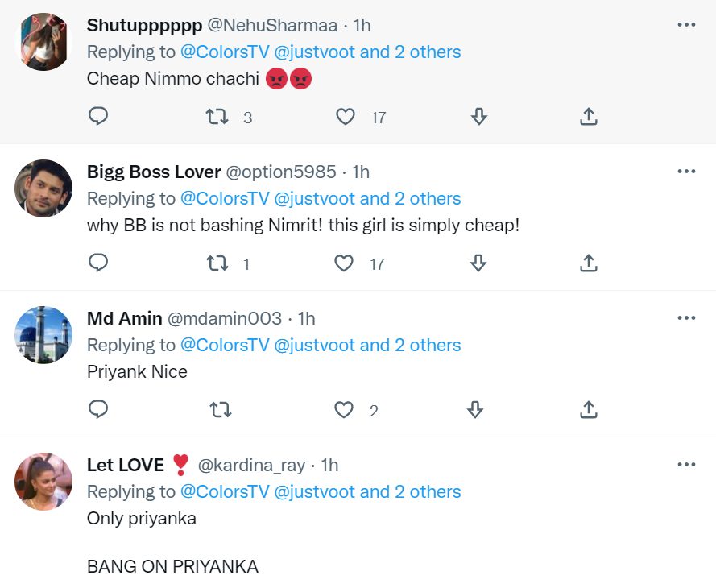Open more options on the Let LOVE tweet
The image size is (716, 588).
pos(686,465)
